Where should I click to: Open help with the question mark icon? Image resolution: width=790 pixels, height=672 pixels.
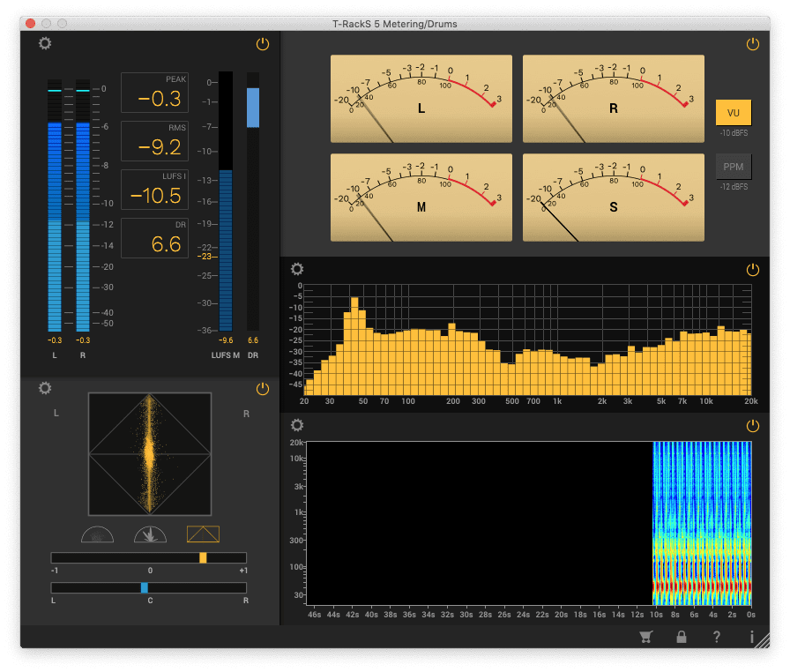point(716,637)
